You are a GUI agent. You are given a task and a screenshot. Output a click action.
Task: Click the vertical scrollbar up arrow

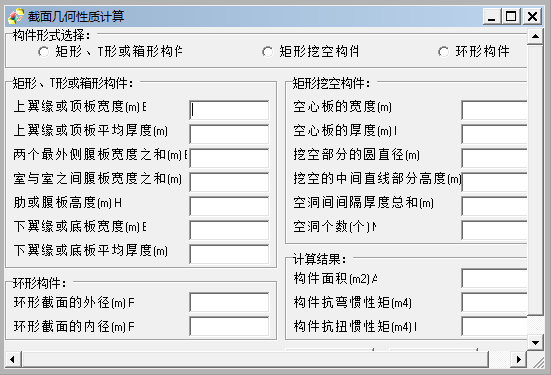535,37
